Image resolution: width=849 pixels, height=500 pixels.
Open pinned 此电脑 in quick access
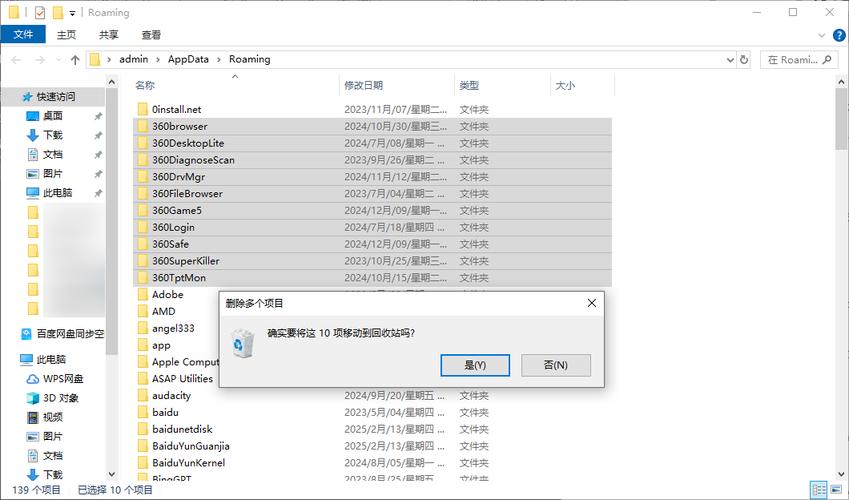57,192
